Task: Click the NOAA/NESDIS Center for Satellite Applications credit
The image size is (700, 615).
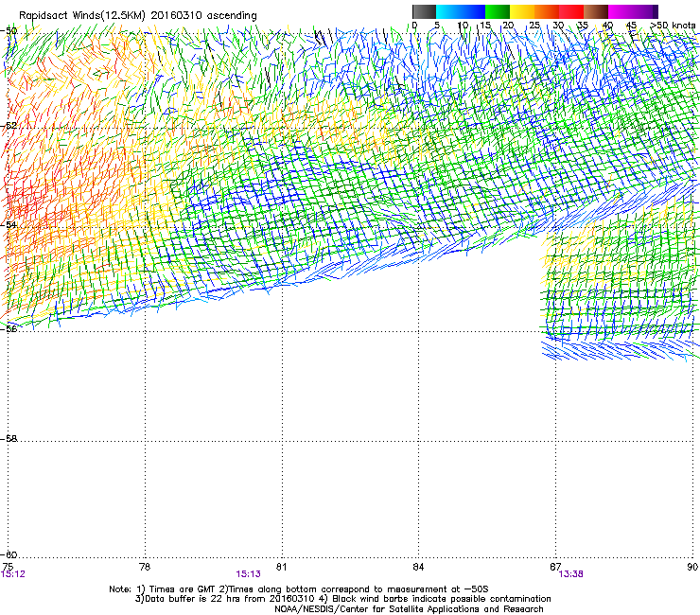Action: click(x=409, y=609)
